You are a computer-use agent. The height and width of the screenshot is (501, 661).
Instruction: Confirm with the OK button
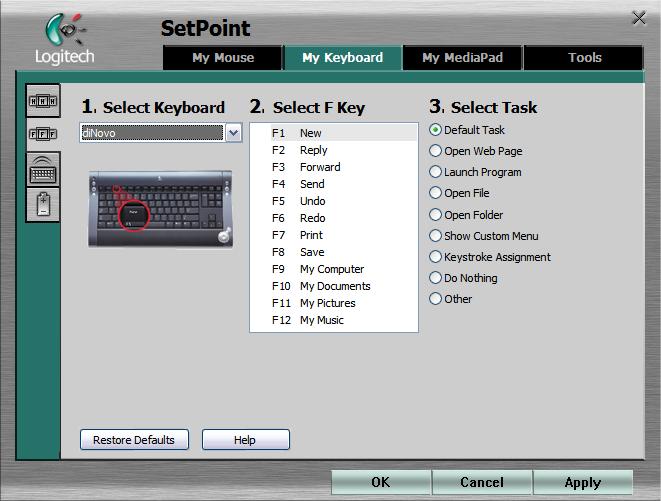pyautogui.click(x=381, y=482)
